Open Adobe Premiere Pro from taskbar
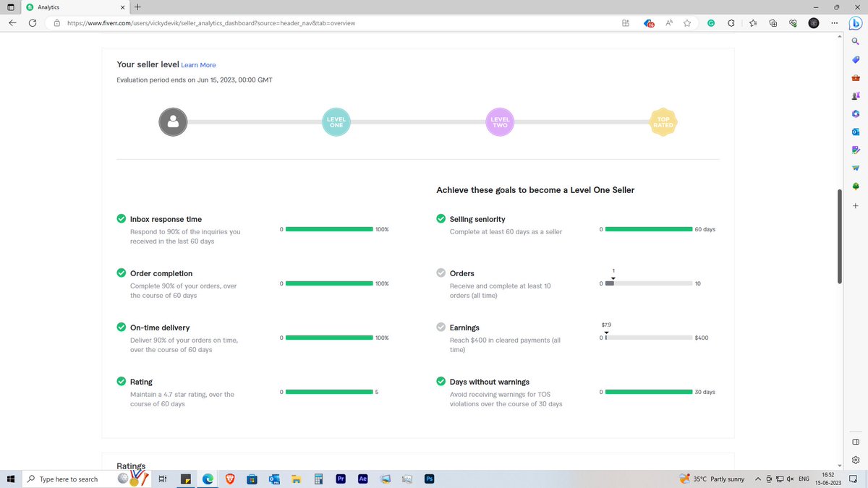868x488 pixels. 341,479
